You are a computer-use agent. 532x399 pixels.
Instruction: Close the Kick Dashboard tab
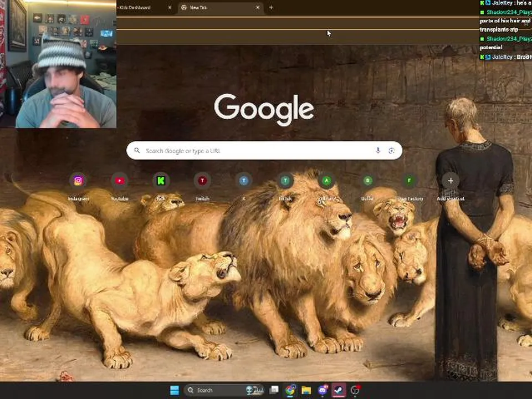point(170,7)
